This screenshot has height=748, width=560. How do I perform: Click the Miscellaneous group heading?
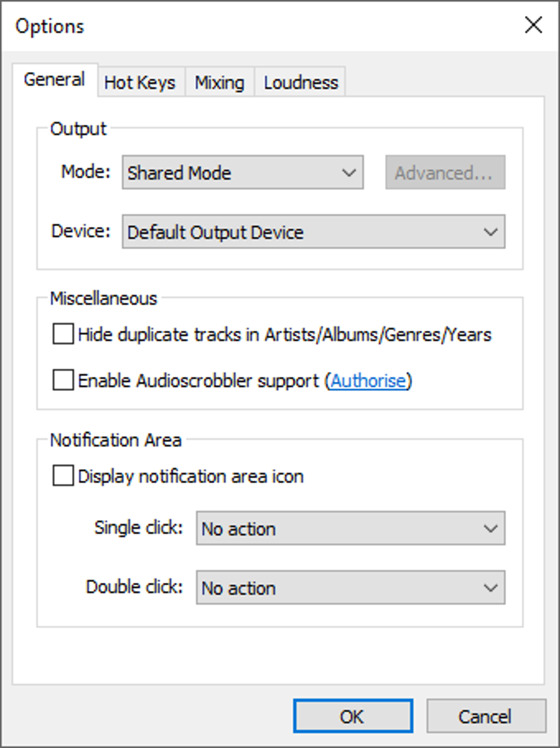pos(104,298)
